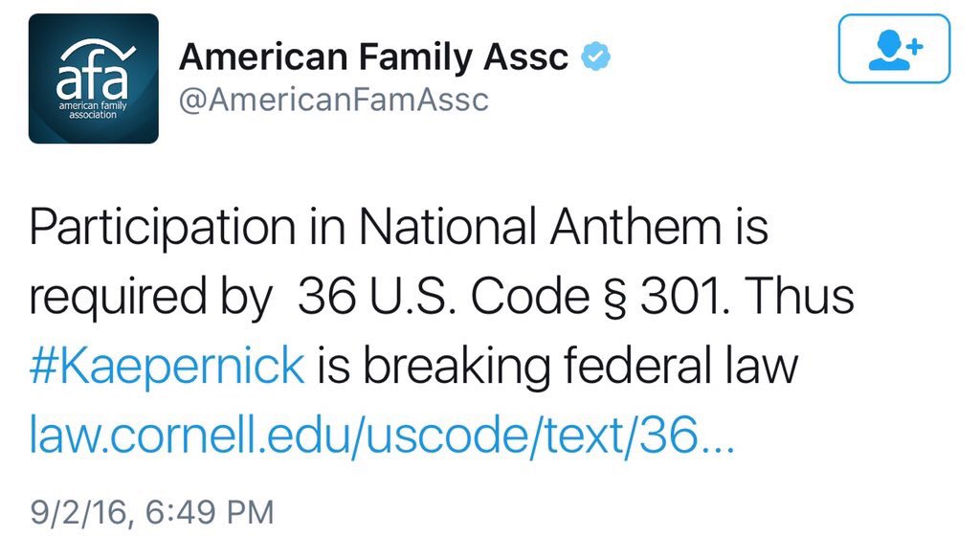
Task: Click the 'required by' text in tweet
Action: point(150,299)
